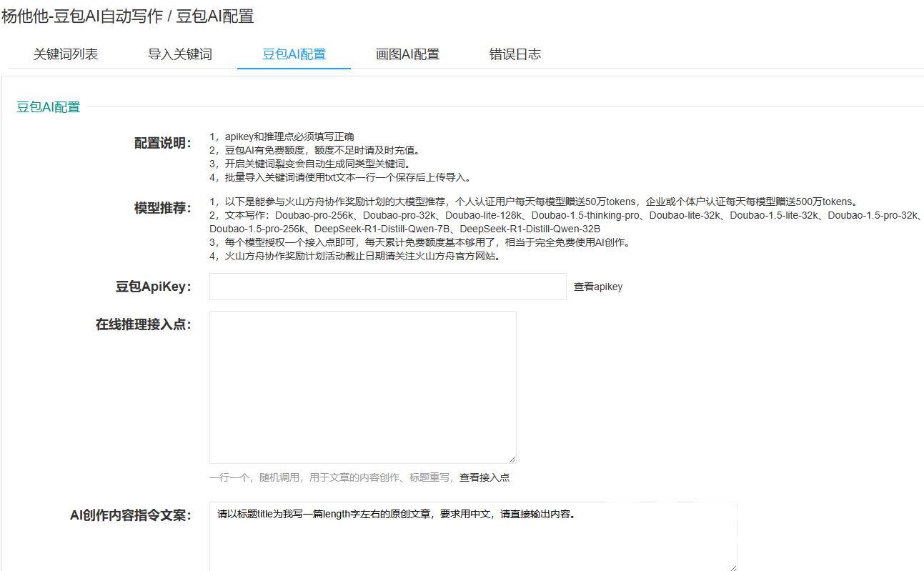Grab the resize handle of AI创作内容指令文案 textarea
Image resolution: width=924 pixels, height=571 pixels.
coord(732,567)
